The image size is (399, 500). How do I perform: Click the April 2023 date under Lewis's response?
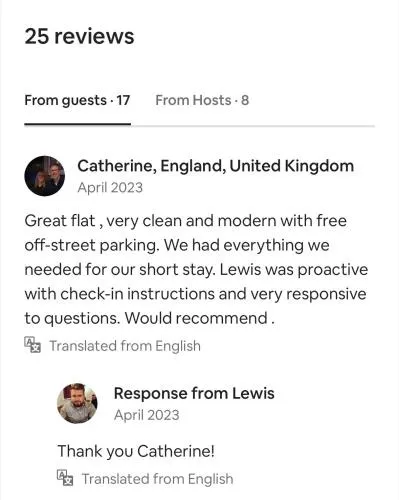(x=146, y=415)
